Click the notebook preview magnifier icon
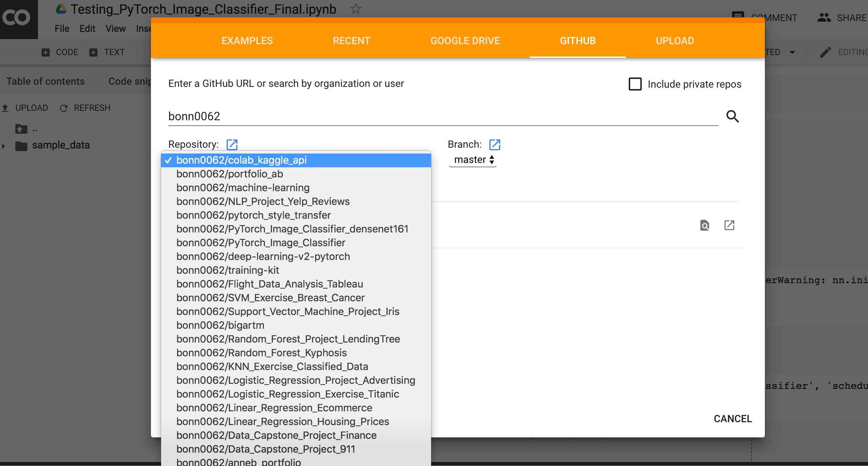The width and height of the screenshot is (868, 466). pyautogui.click(x=704, y=225)
